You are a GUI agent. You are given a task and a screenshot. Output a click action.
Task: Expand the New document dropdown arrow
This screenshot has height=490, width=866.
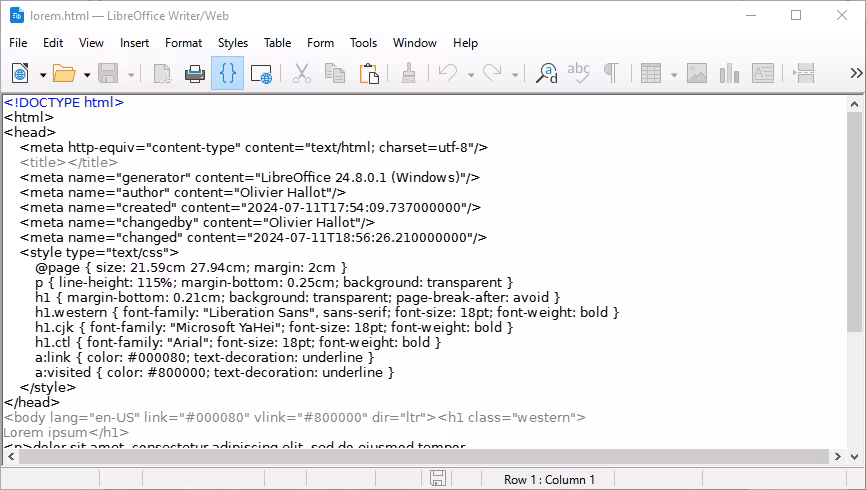tap(43, 74)
